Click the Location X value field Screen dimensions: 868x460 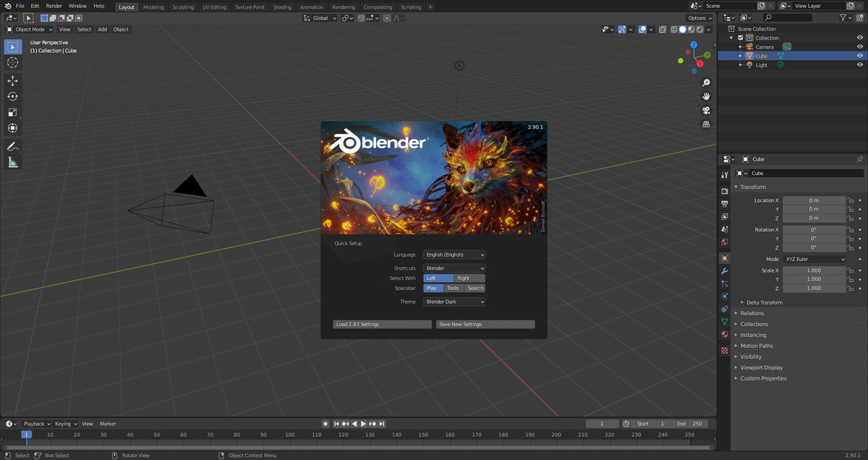click(x=814, y=200)
